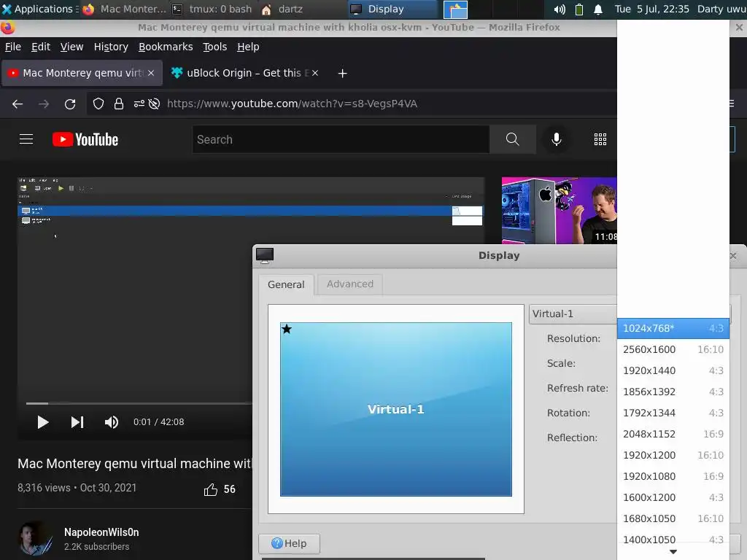Skip to next video button
The width and height of the screenshot is (747, 560).
[x=77, y=422]
